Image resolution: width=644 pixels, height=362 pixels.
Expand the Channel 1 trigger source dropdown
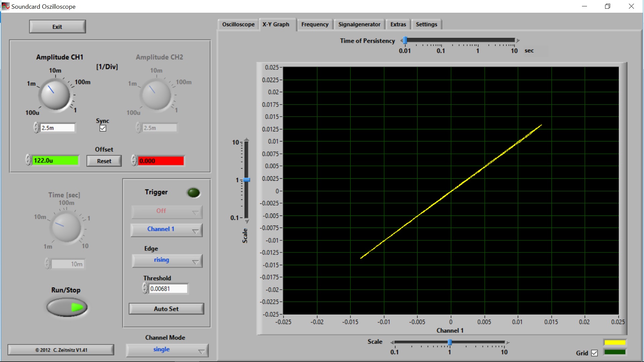coord(167,230)
